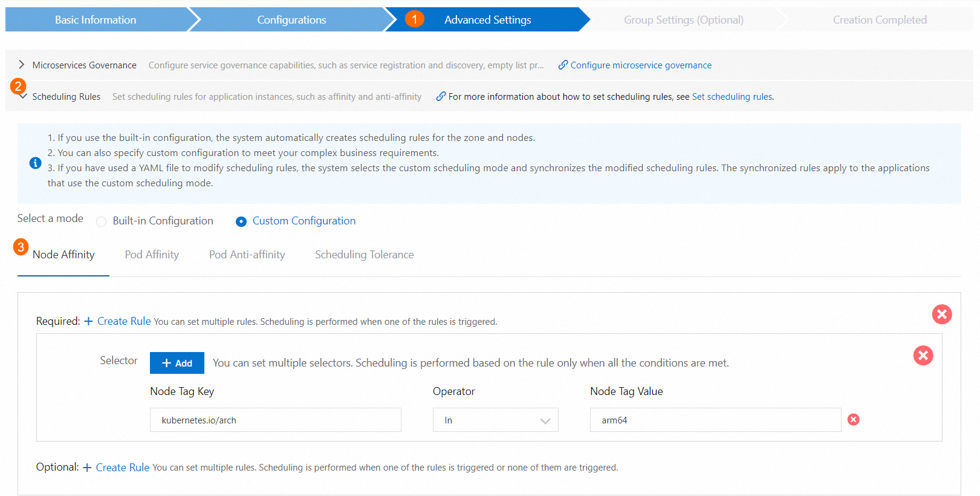Follow the 'Set scheduling rules' link

point(732,97)
